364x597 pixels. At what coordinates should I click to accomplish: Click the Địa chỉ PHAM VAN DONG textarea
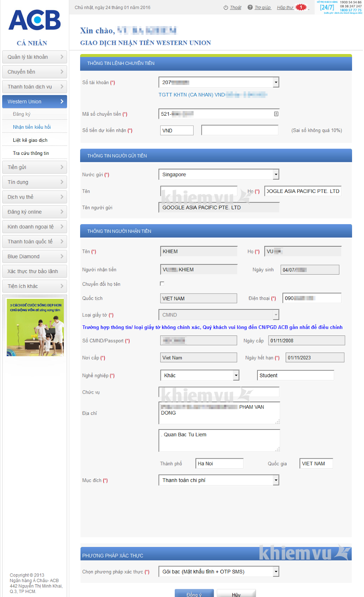(219, 413)
